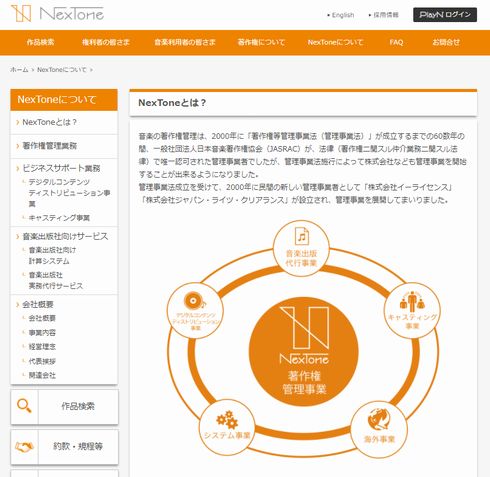Screen dimensions: 490x477
Task: Click the handshake icon beside 約款・規程等
Action: (24, 446)
